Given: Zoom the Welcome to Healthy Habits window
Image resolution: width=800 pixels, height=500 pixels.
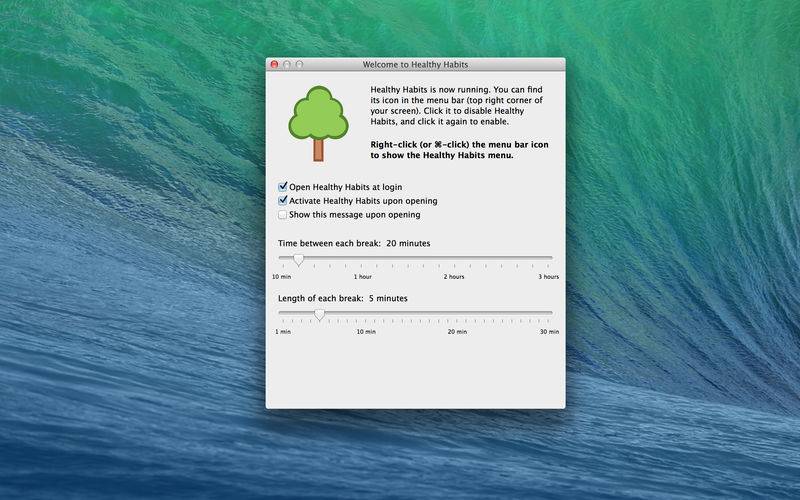Looking at the screenshot, I should [x=299, y=64].
